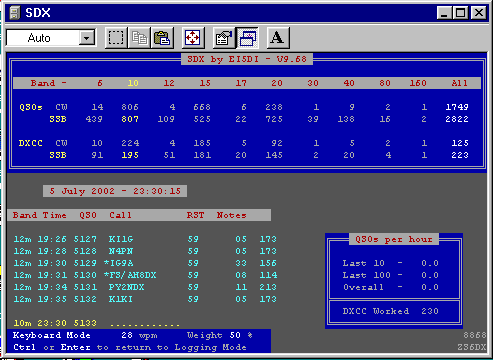Click the date '5 July 2002 - 23:30:15'

(115, 191)
